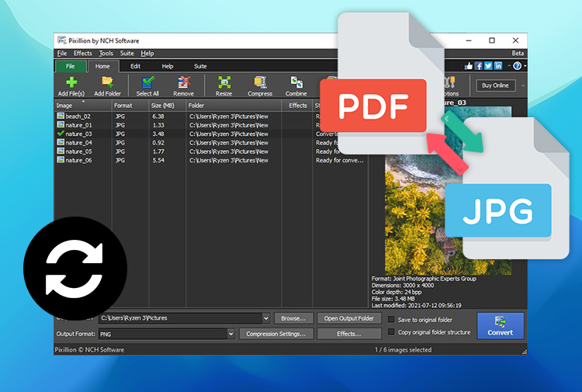Enable the Copy original folder structure checkbox
The height and width of the screenshot is (392, 582).
coord(391,332)
